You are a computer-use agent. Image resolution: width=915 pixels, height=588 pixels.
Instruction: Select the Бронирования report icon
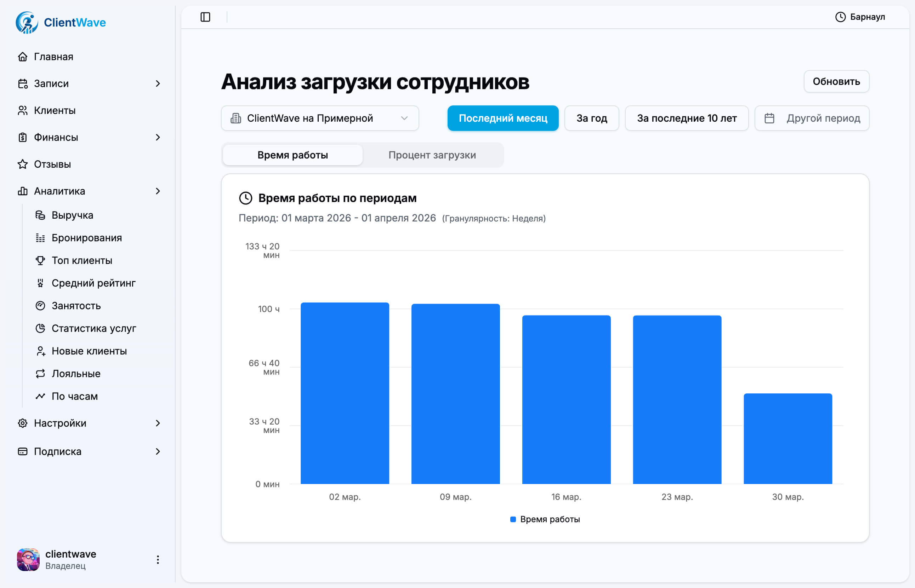pyautogui.click(x=40, y=237)
